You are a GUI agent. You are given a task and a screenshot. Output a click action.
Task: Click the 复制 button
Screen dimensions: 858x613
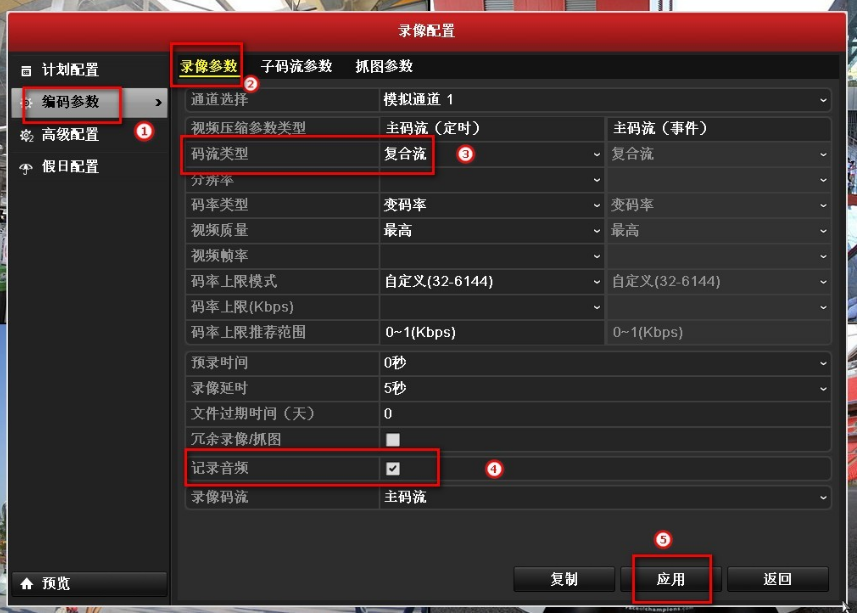pyautogui.click(x=564, y=579)
